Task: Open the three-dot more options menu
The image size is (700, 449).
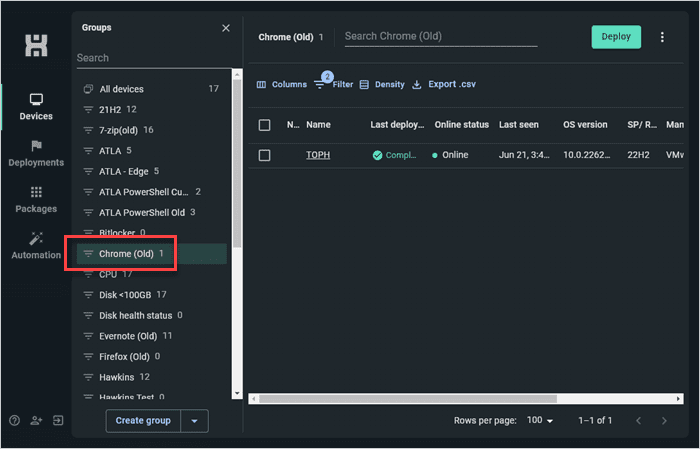Action: (662, 37)
